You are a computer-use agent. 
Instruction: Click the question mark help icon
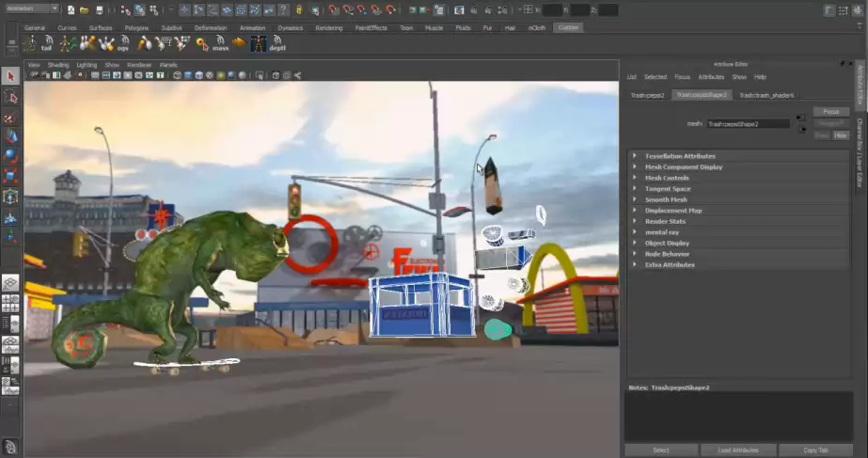pos(283,10)
